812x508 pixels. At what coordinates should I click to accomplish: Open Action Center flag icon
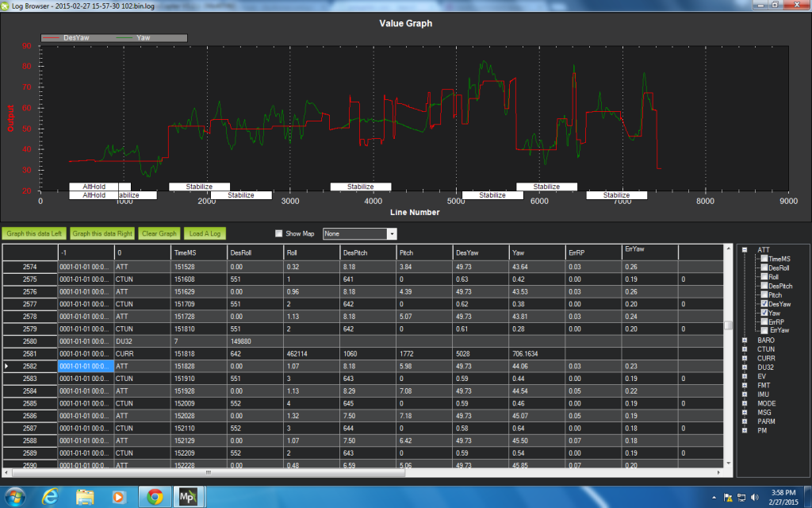(727, 498)
